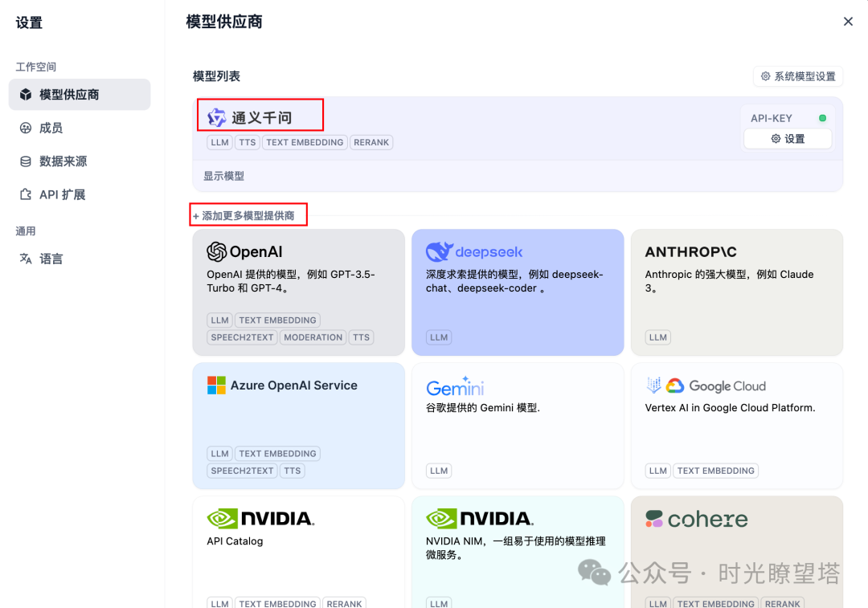Select the deepseek provider card
This screenshot has width=868, height=608.
click(x=518, y=292)
